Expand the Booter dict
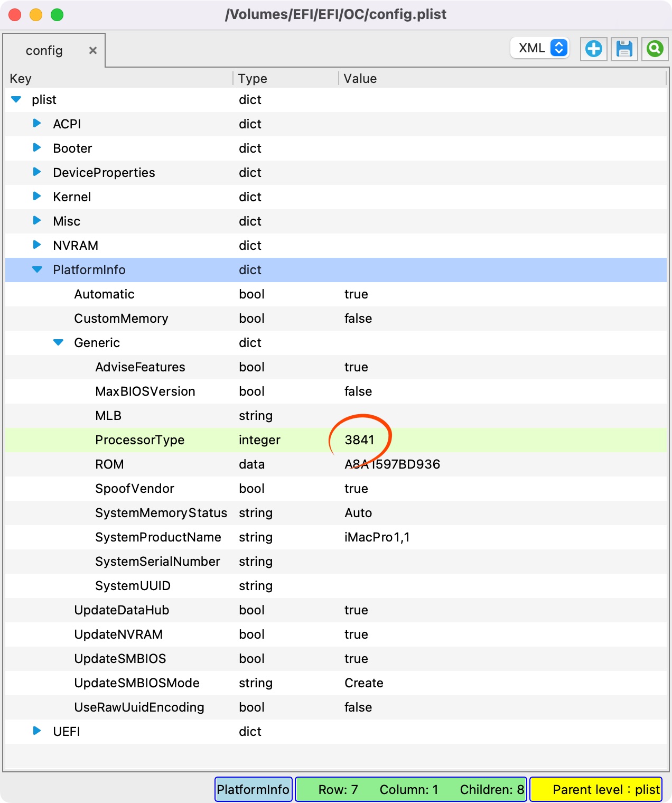The width and height of the screenshot is (672, 803). pos(37,148)
